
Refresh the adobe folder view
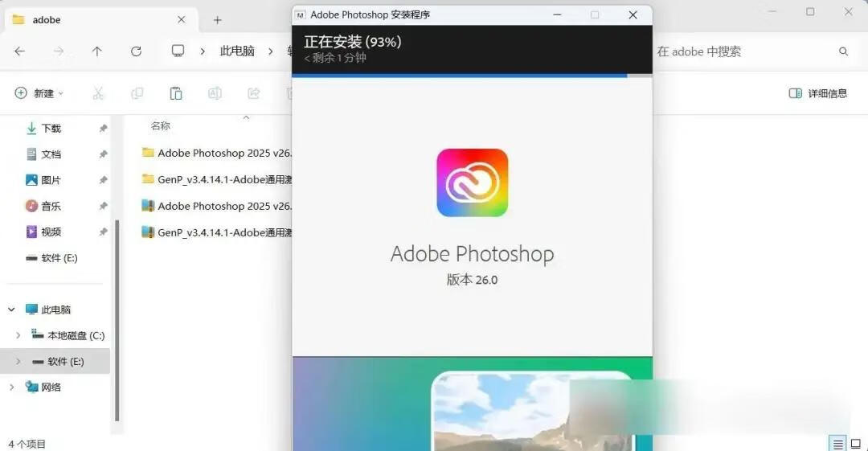point(136,51)
